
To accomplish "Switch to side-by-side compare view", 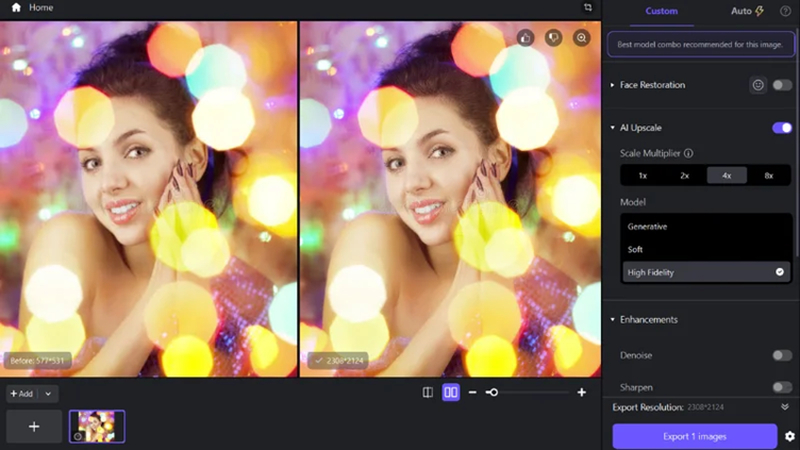I will pos(451,392).
